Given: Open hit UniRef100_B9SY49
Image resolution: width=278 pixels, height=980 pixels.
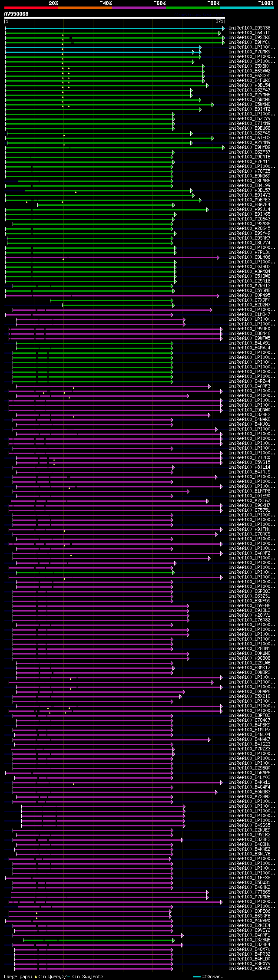Looking at the screenshot, I should [249, 233].
